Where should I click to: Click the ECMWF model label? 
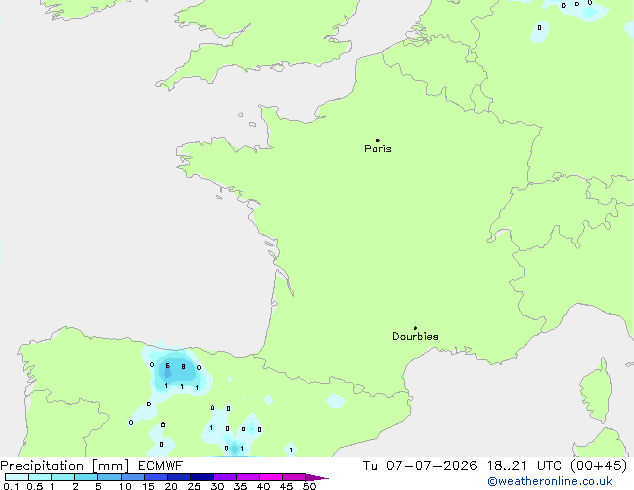(x=161, y=466)
